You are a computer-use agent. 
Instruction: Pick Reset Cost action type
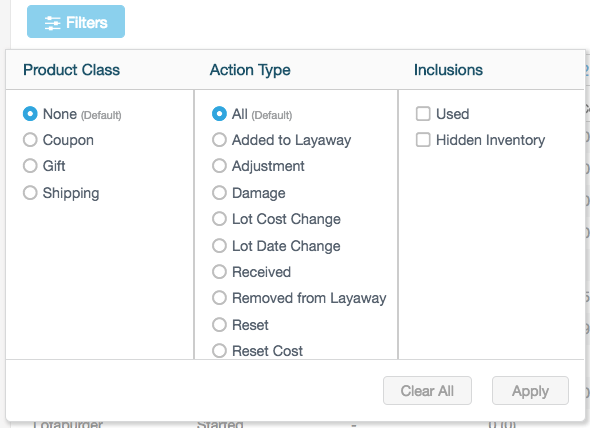[219, 351]
